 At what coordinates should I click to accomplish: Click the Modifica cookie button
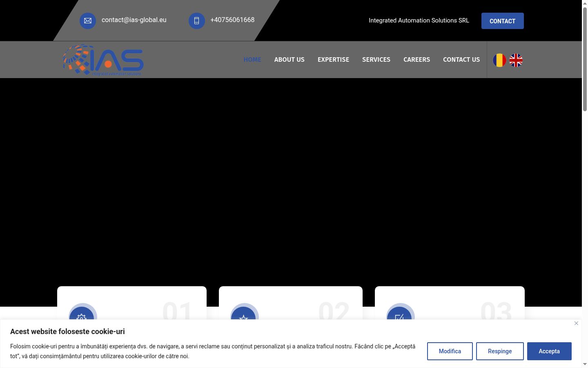tap(450, 351)
